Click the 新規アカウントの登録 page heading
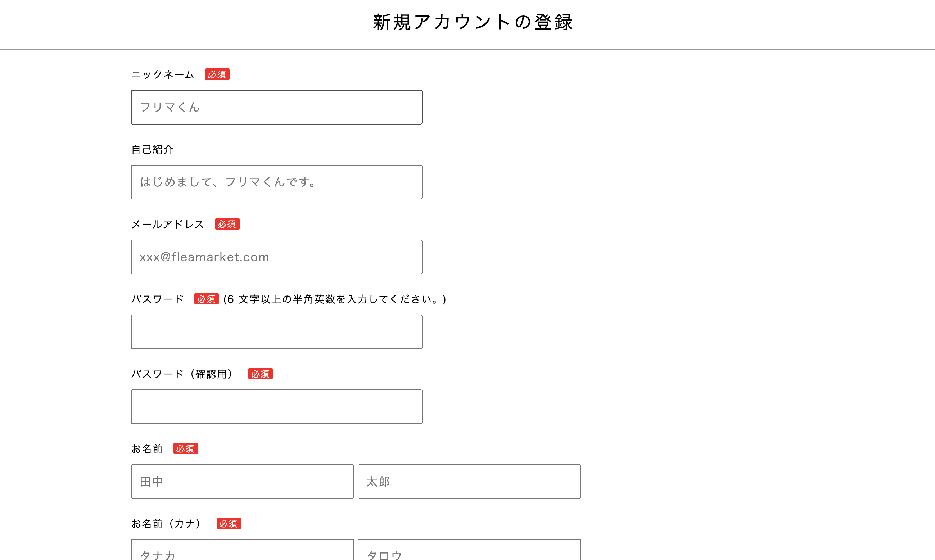Screen dimensions: 935x560 [473, 22]
